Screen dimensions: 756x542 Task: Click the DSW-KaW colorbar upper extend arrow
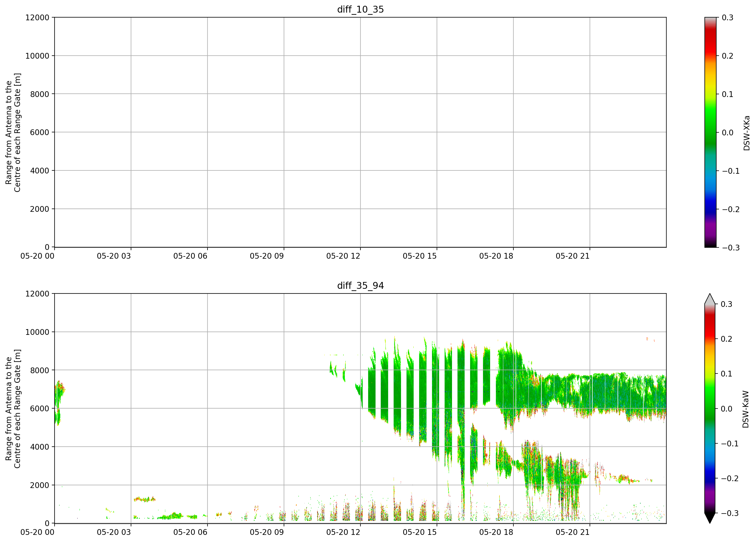[710, 299]
